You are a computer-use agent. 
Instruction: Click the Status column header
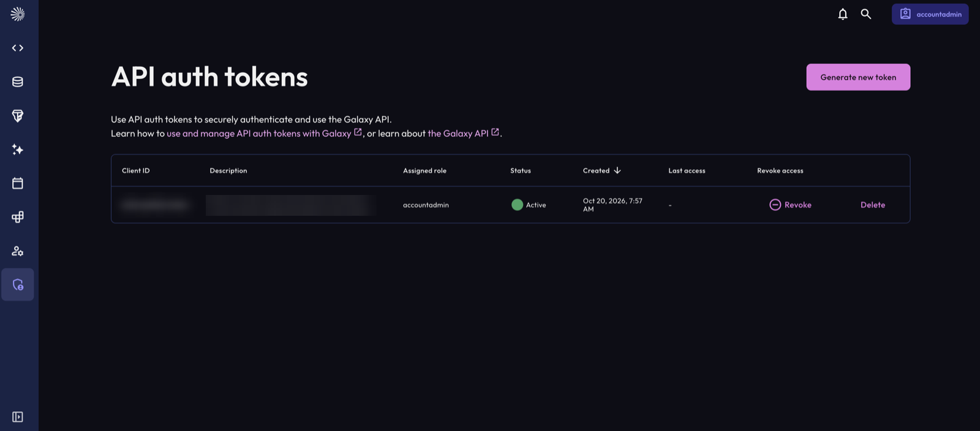pos(521,170)
